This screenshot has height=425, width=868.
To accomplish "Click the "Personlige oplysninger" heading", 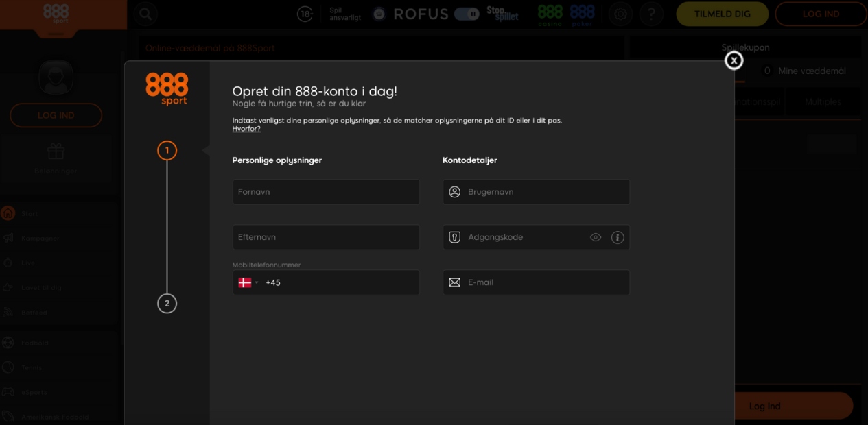I will coord(277,160).
